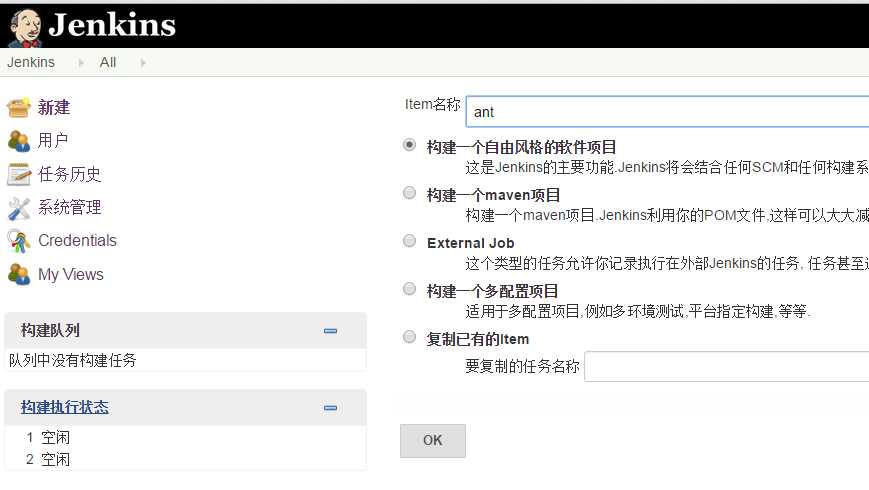Click the My Views icon

pyautogui.click(x=19, y=274)
